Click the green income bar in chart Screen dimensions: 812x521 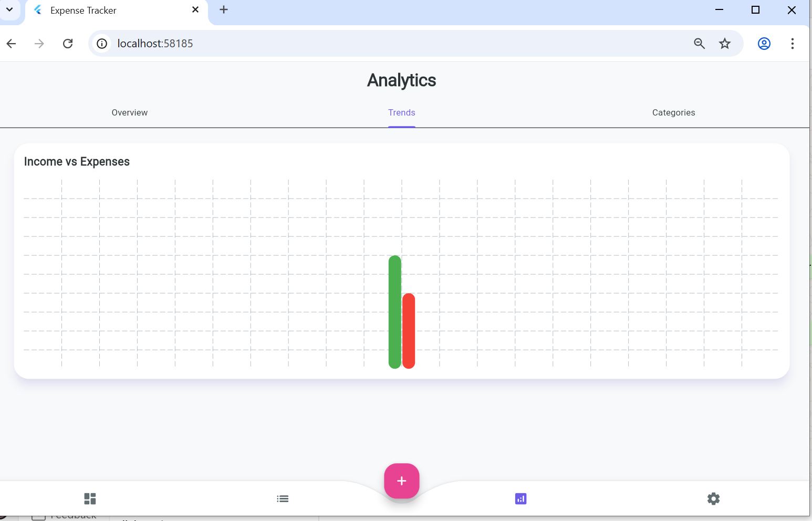tap(394, 312)
